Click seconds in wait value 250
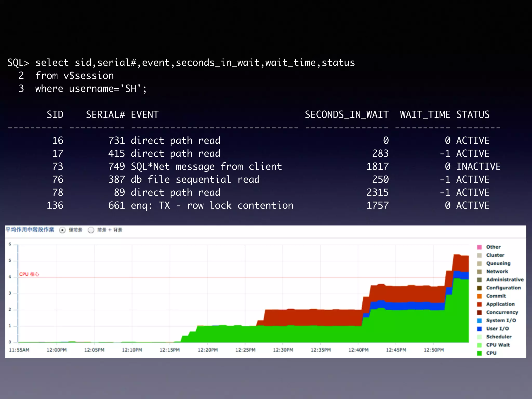The image size is (532, 399). click(381, 179)
